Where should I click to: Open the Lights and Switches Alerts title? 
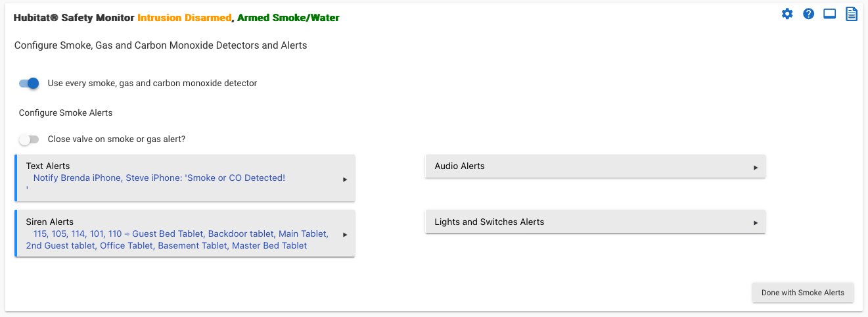[490, 222]
